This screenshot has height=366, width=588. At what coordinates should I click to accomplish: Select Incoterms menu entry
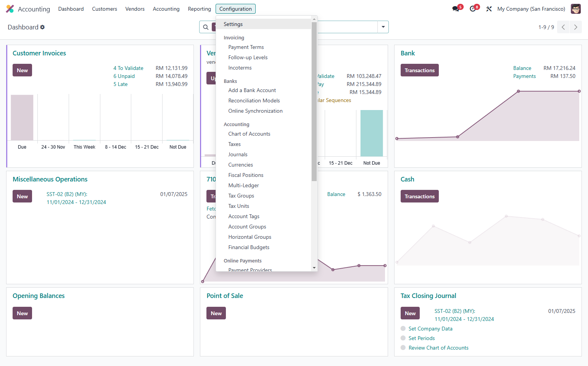tap(264, 68)
